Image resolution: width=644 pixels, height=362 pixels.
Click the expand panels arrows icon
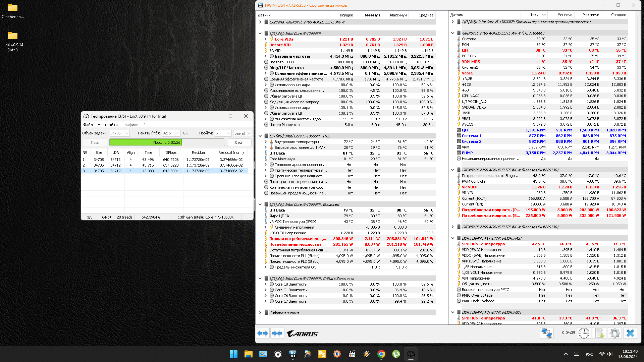263,333
